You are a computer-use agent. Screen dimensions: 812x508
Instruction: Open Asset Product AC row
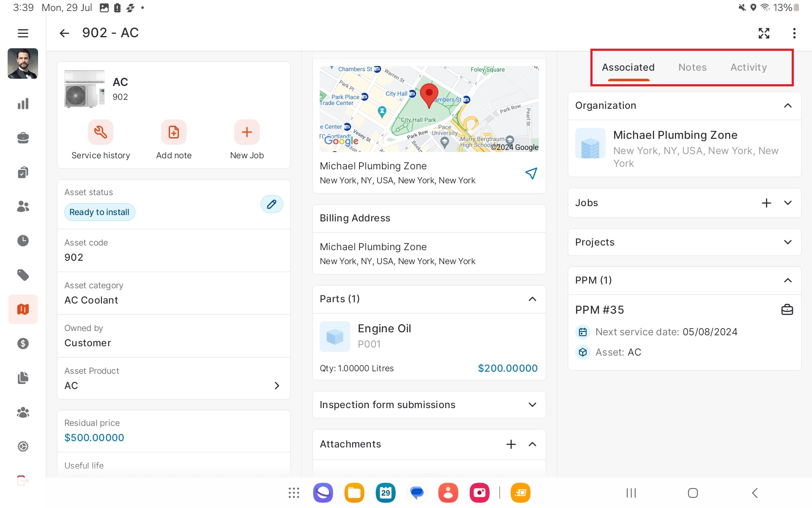[173, 379]
